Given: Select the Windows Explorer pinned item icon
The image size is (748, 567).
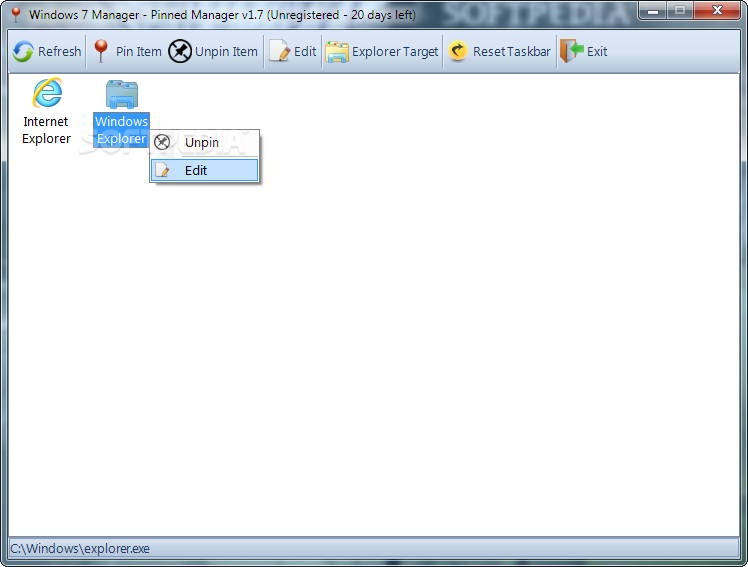Looking at the screenshot, I should click(x=122, y=94).
